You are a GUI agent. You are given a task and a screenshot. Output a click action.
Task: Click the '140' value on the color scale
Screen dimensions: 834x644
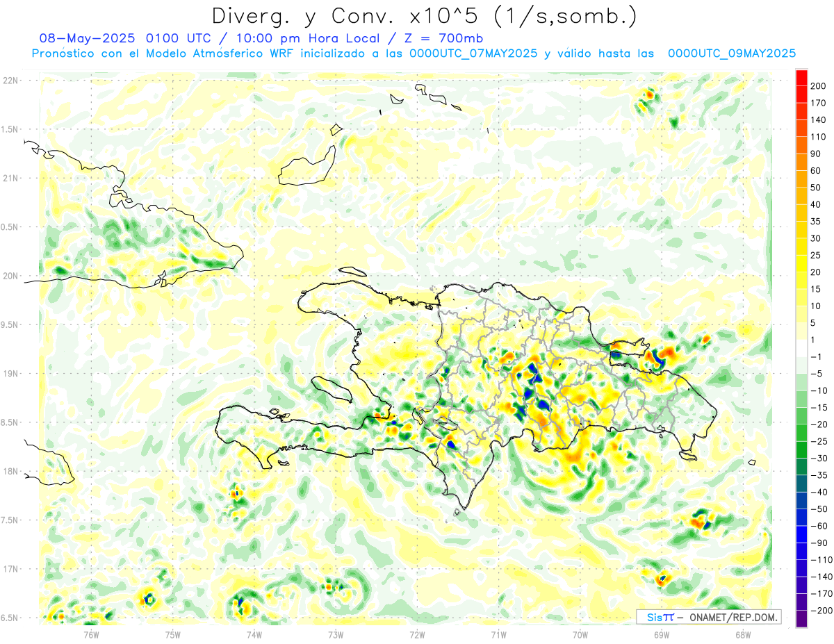tap(818, 120)
